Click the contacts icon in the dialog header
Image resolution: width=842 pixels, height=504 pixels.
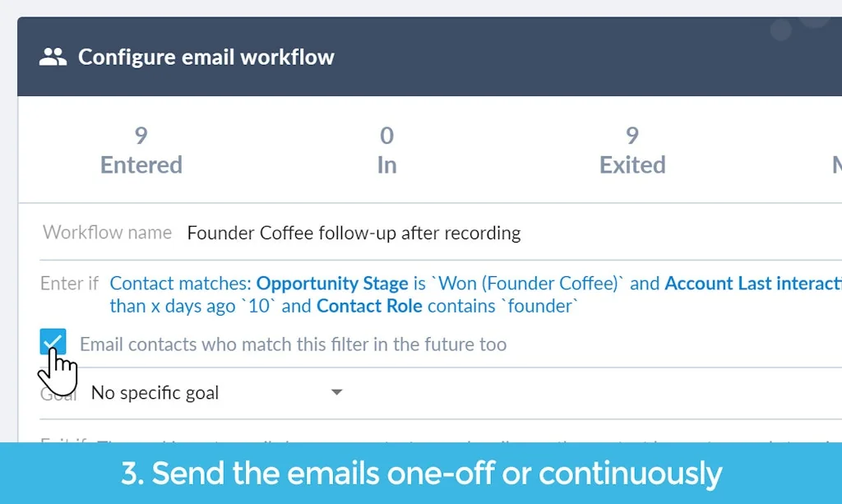pyautogui.click(x=51, y=56)
